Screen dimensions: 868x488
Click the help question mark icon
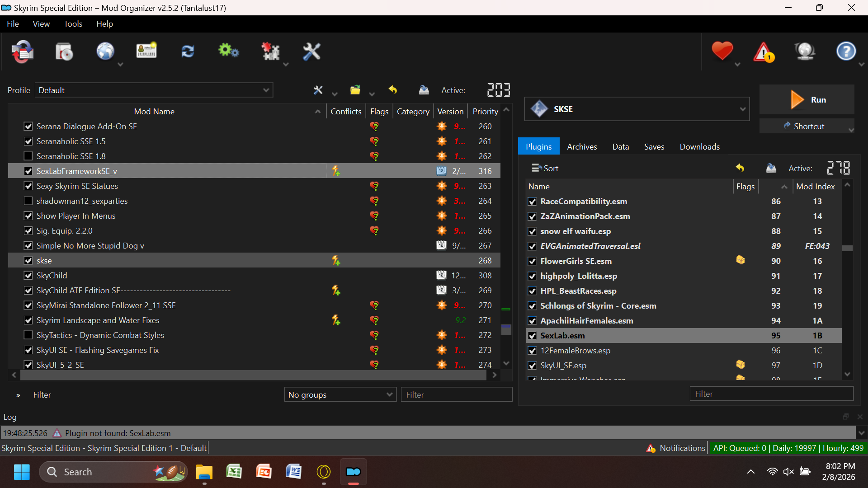(x=846, y=51)
